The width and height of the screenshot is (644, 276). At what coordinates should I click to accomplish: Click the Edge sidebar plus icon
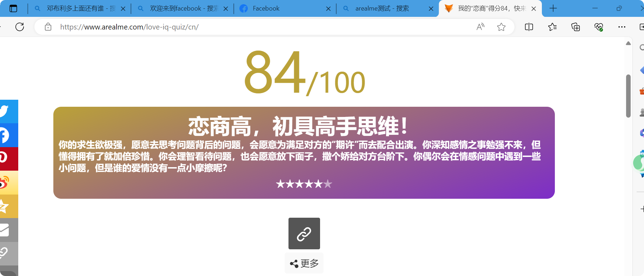click(642, 209)
